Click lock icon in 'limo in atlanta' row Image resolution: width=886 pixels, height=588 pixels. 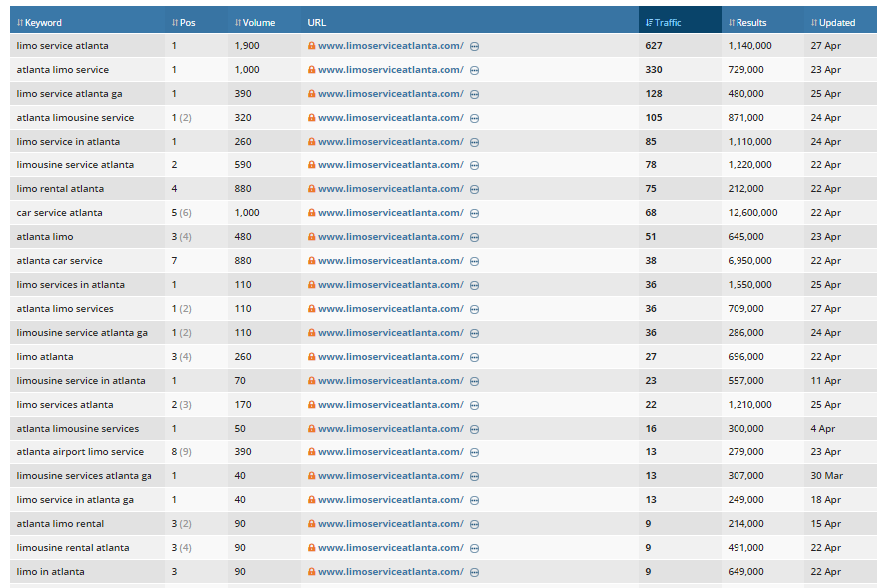point(311,572)
